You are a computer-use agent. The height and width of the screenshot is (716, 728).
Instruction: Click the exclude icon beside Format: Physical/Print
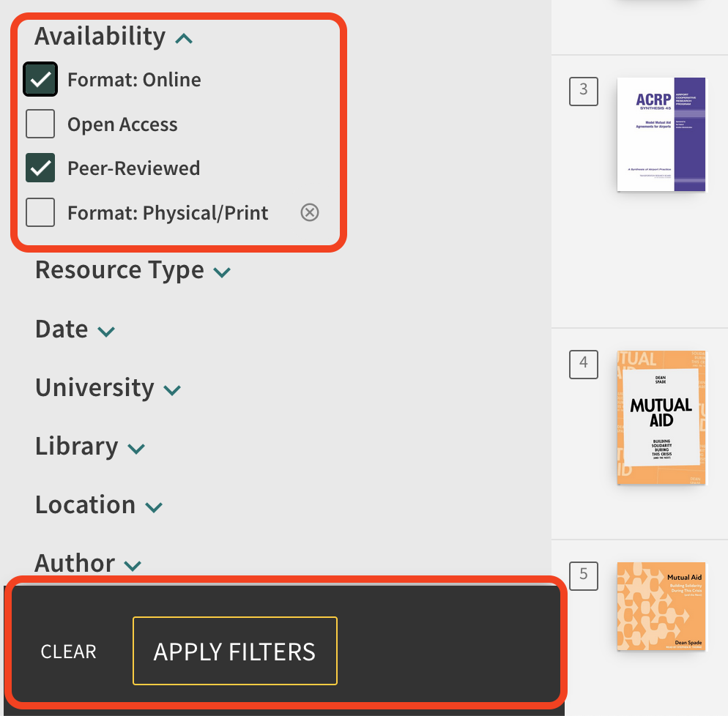coord(310,213)
